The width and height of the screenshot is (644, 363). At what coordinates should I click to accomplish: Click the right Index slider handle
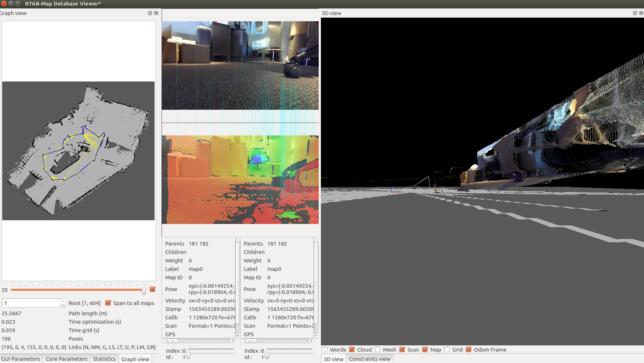coord(267,356)
